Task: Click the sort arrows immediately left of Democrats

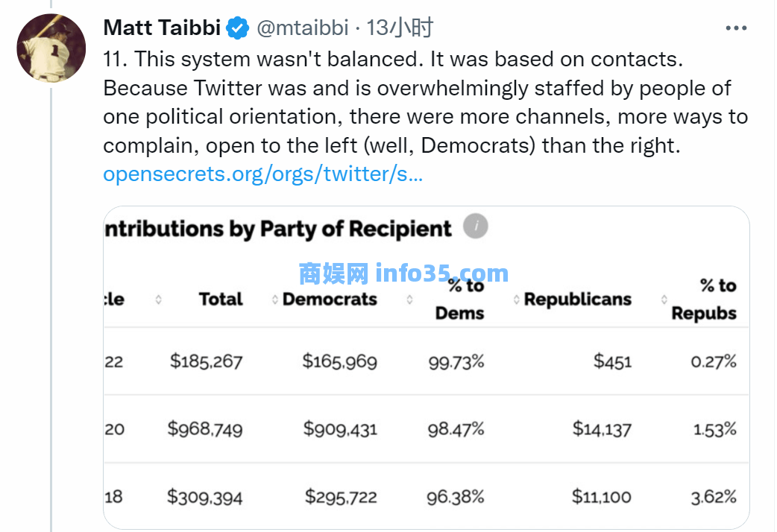Action: tap(275, 300)
